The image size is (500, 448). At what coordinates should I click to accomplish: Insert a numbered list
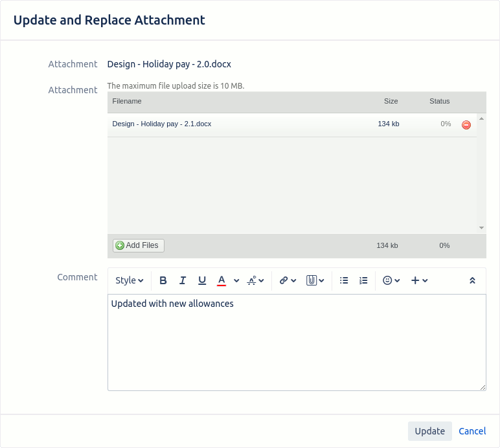(363, 280)
